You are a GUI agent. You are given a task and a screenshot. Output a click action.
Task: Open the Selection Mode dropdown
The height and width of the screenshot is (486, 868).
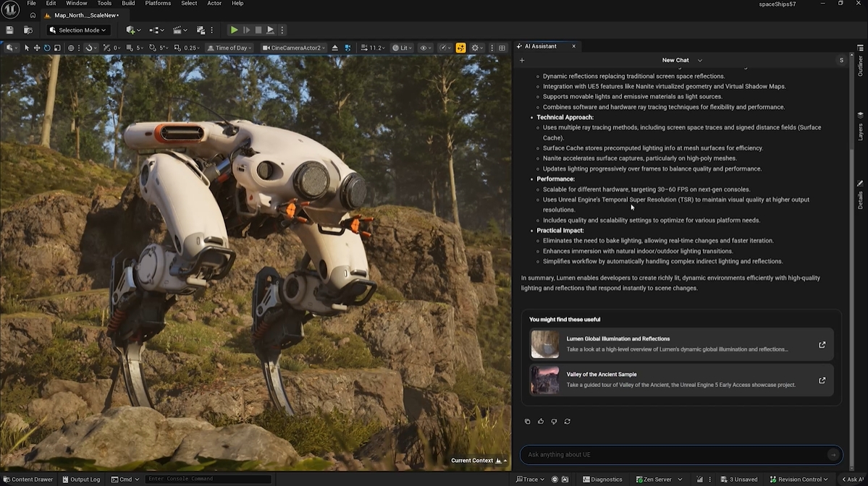pos(78,30)
